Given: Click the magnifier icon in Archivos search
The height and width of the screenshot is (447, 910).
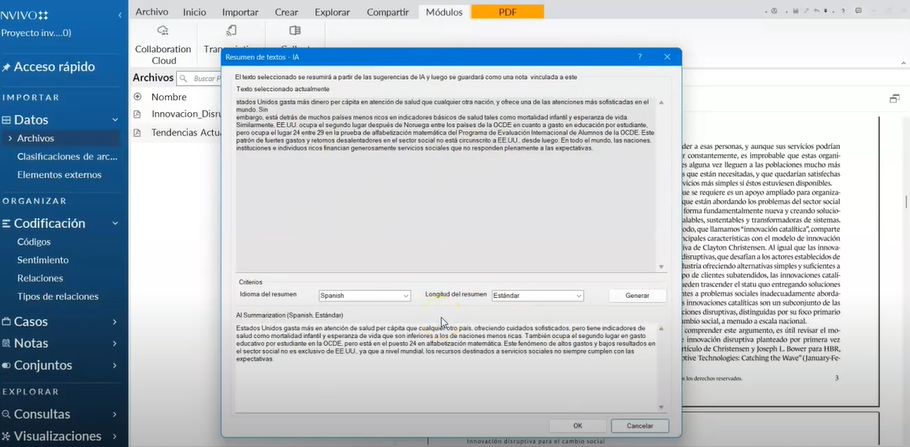Looking at the screenshot, I should pyautogui.click(x=183, y=78).
